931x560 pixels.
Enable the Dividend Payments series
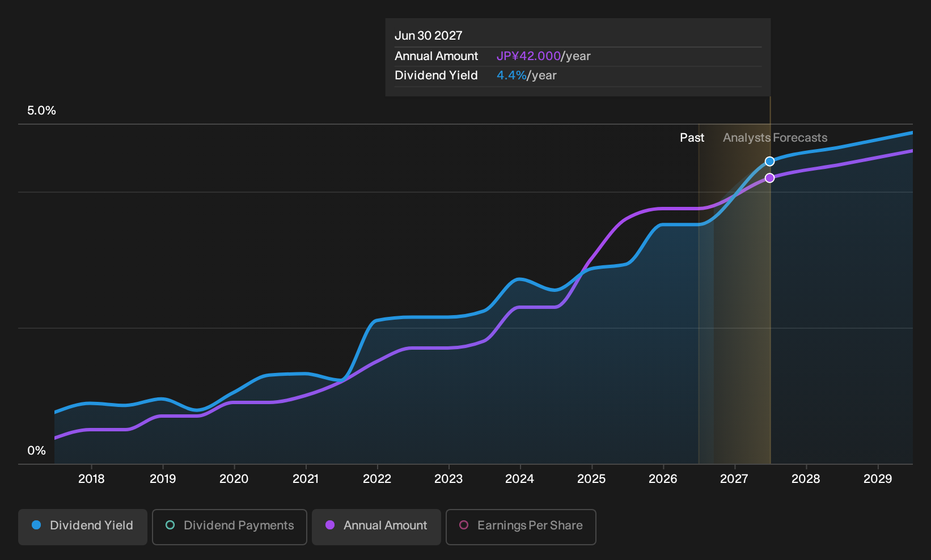click(230, 527)
